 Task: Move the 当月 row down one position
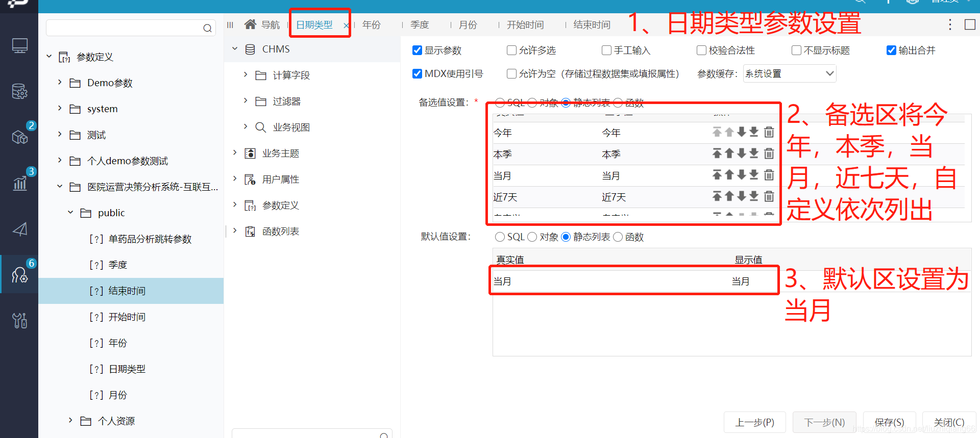(742, 175)
